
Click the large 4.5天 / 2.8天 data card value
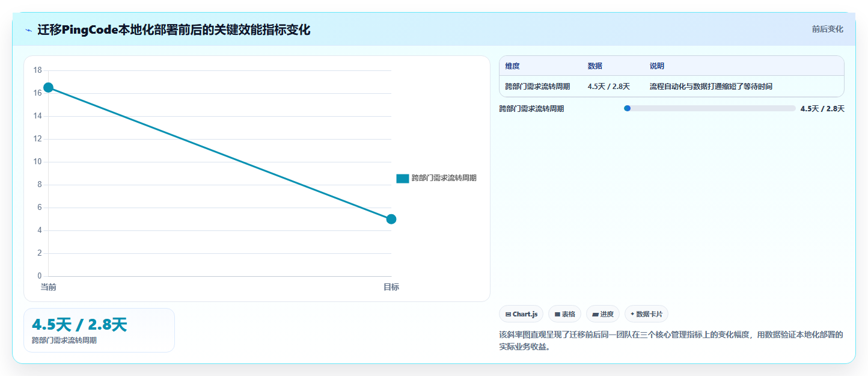[79, 325]
